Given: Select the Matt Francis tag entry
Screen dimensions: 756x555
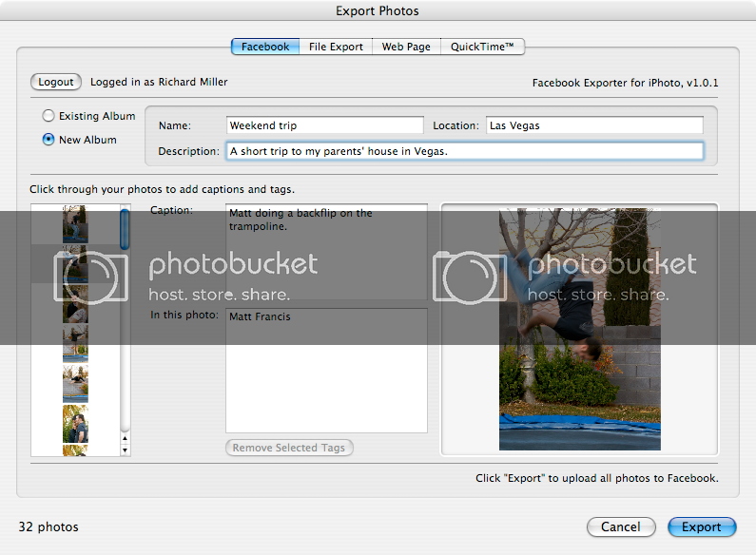Looking at the screenshot, I should pyautogui.click(x=260, y=317).
